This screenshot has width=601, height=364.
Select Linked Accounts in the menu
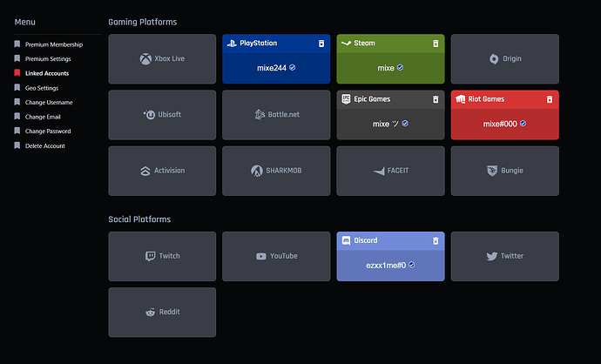47,73
